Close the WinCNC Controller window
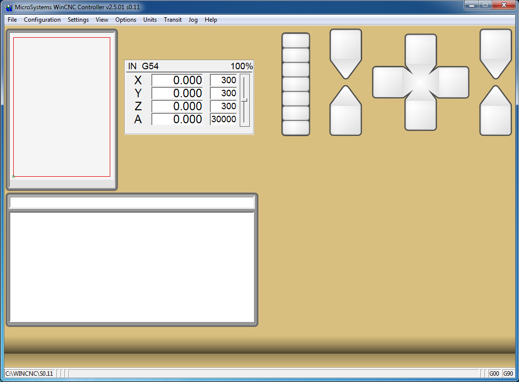This screenshot has width=519, height=382. [x=504, y=5]
